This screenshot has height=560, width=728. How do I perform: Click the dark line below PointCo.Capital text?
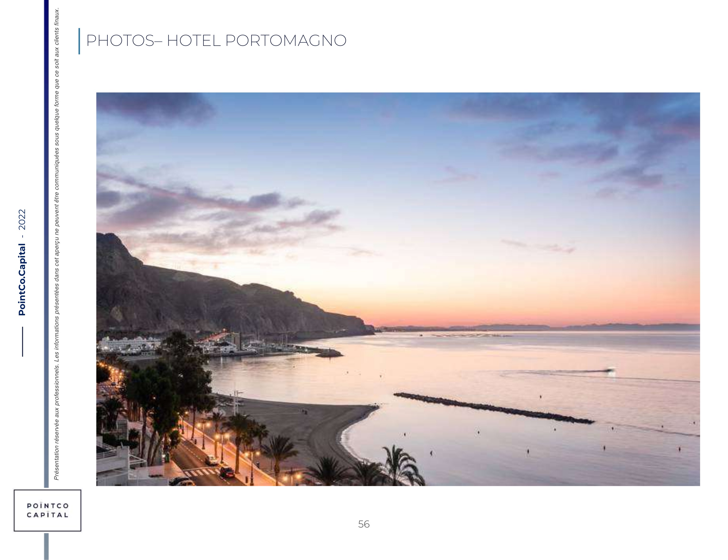[22, 342]
